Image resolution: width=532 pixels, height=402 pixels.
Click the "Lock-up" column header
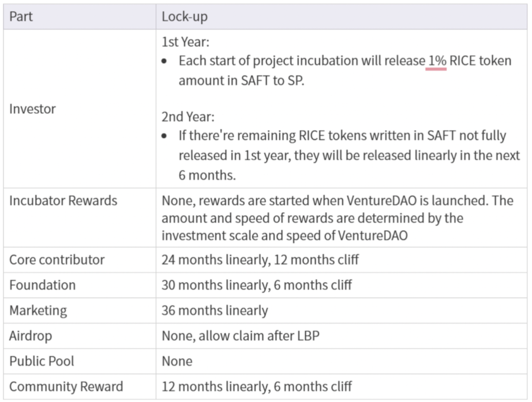(x=184, y=17)
